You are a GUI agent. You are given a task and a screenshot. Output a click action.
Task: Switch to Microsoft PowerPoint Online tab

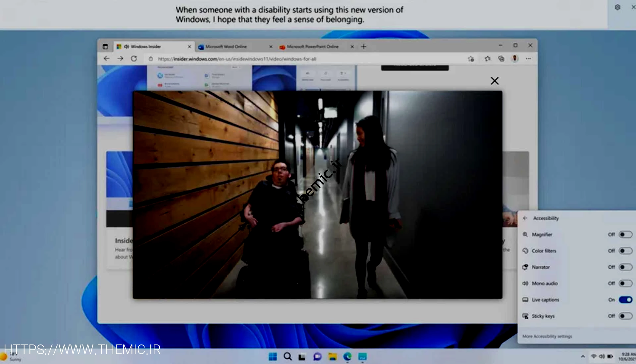pos(316,47)
